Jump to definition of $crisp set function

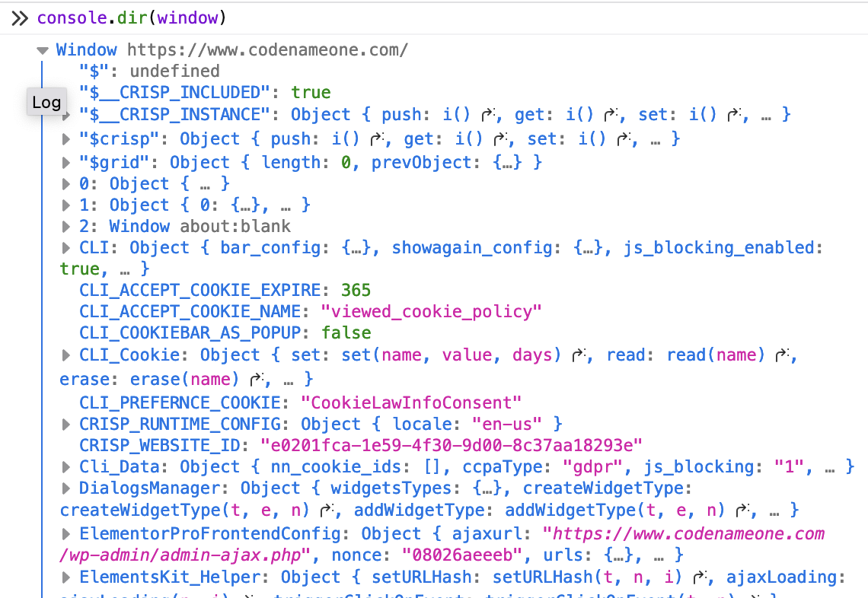tap(624, 139)
